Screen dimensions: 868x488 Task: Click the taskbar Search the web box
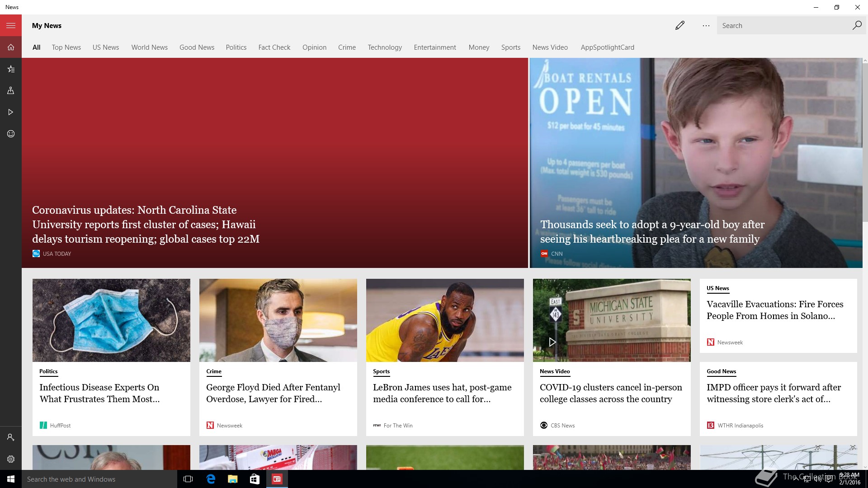coord(99,479)
